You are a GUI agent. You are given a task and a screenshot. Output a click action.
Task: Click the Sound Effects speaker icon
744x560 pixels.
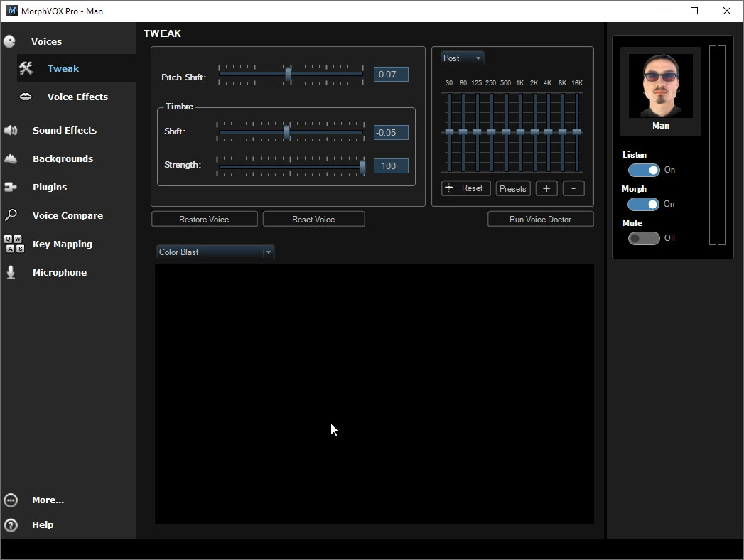click(x=11, y=130)
